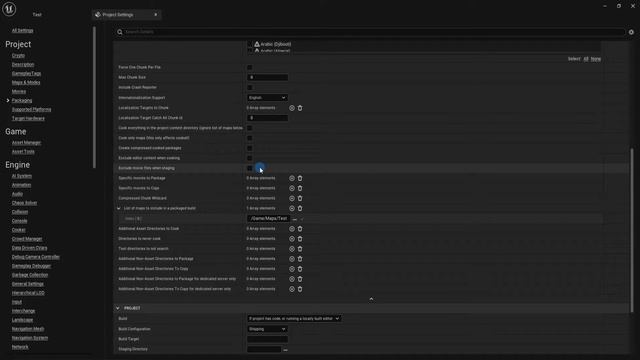Collapse the List of maps to include expander

click(x=119, y=209)
